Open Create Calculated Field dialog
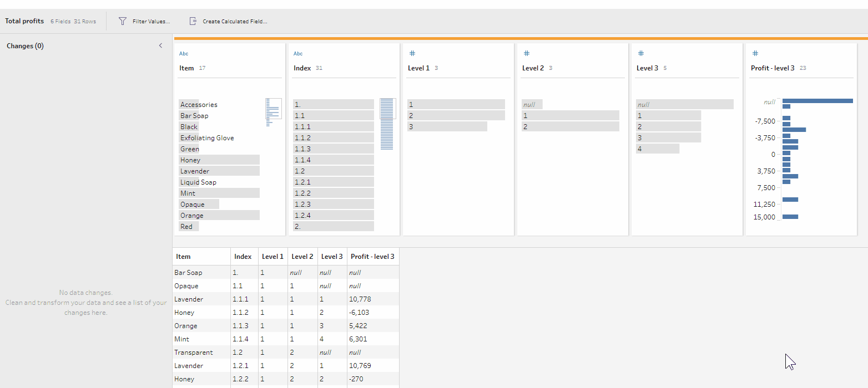 pos(228,21)
